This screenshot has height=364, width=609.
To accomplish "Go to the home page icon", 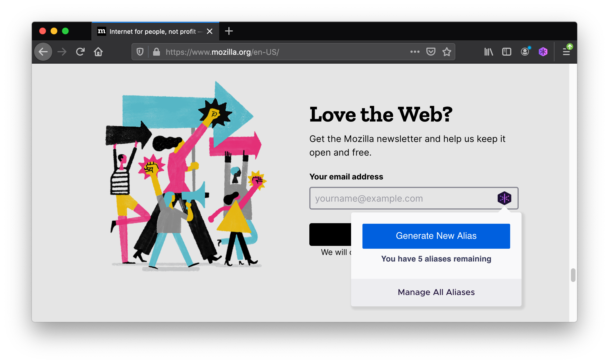I will click(x=98, y=52).
